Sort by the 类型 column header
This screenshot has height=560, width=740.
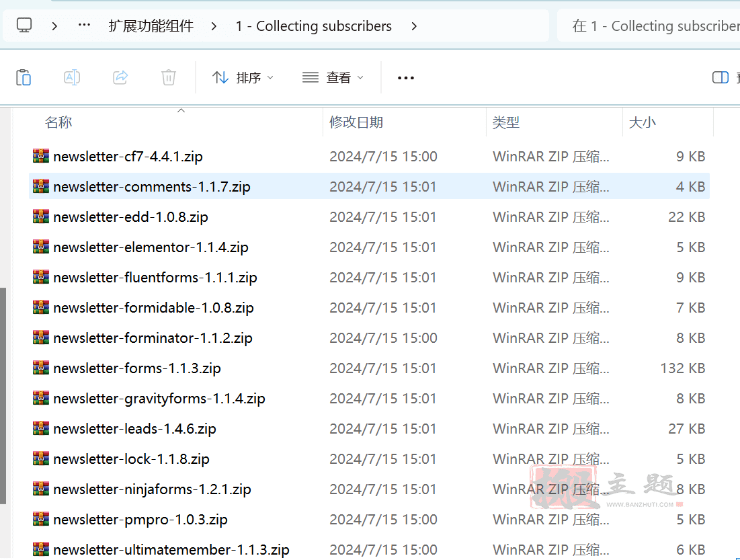[506, 122]
